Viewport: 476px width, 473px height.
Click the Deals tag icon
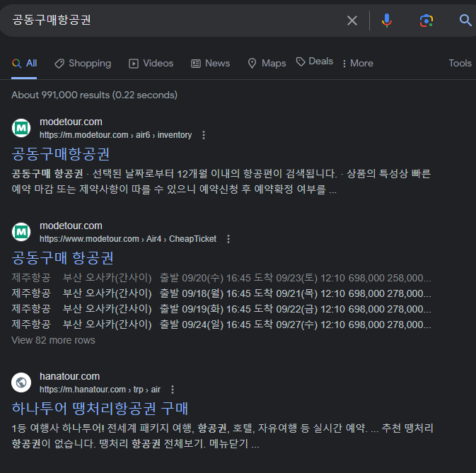tap(301, 62)
